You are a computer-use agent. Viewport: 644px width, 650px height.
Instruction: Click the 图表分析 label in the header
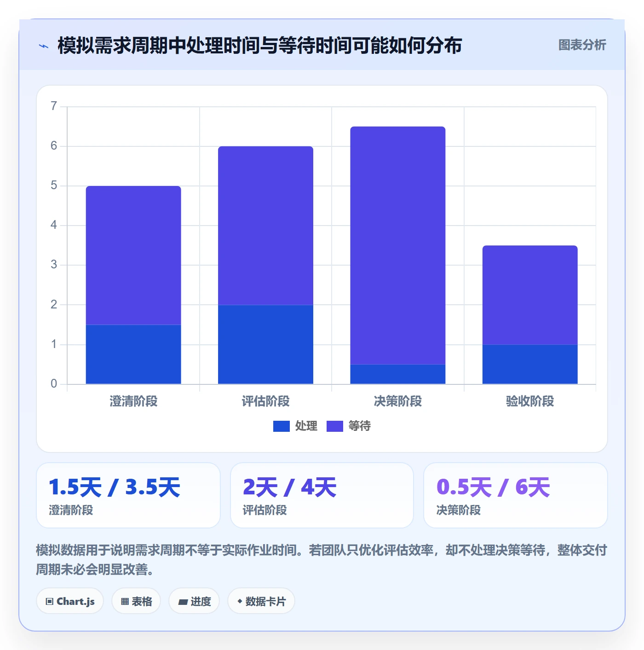(x=582, y=45)
